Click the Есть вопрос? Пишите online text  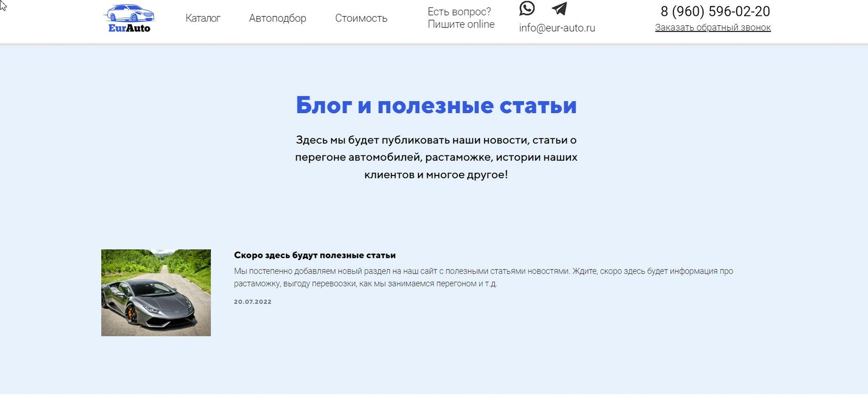461,18
